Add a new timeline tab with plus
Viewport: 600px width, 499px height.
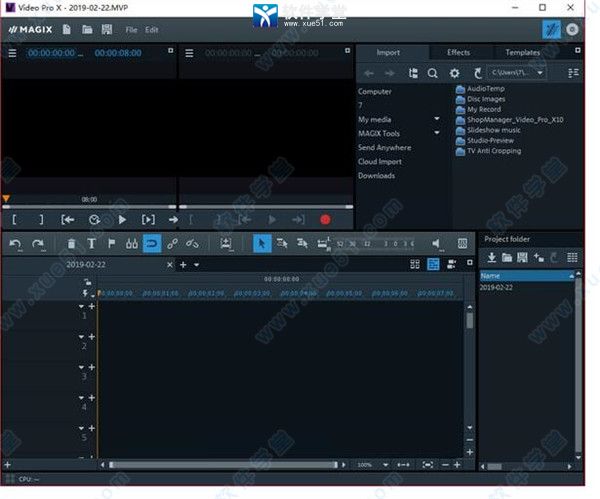[x=183, y=265]
